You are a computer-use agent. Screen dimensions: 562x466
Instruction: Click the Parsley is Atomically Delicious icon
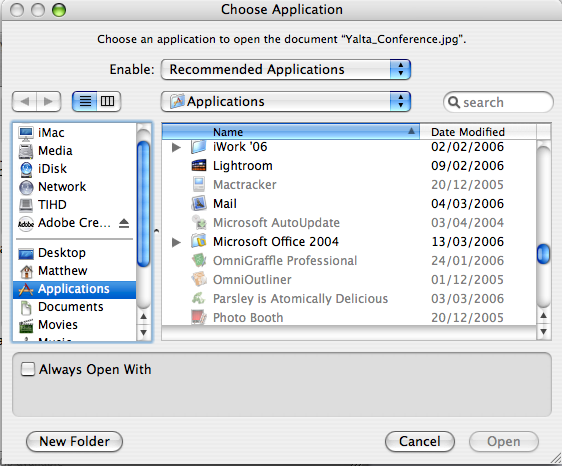(199, 299)
